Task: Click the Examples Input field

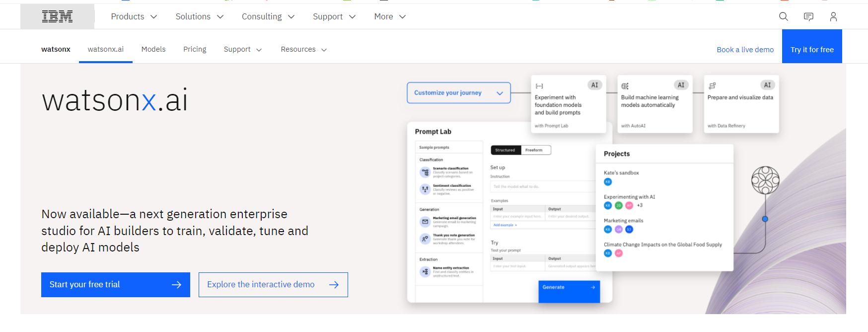Action: tap(518, 216)
